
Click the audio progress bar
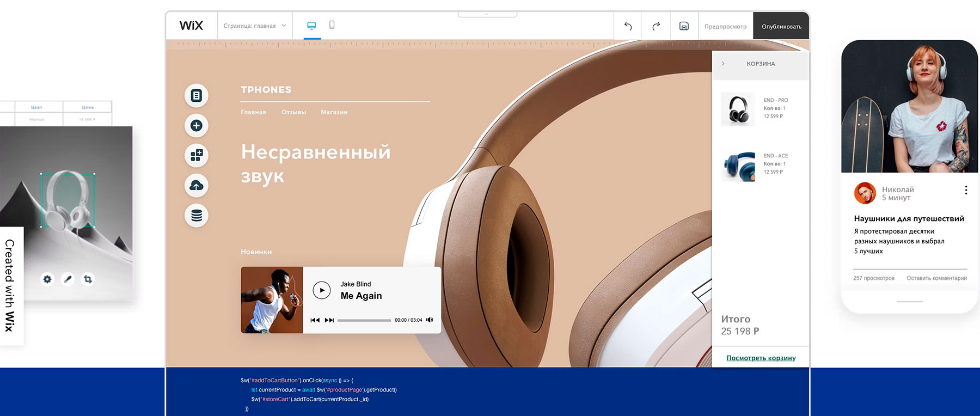click(364, 320)
